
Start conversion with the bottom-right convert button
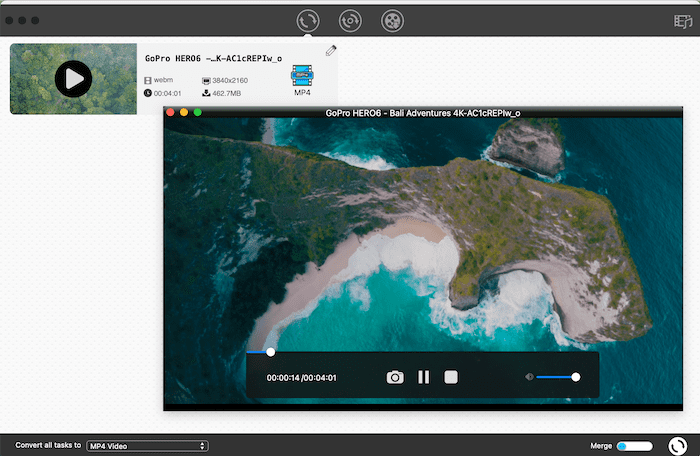point(677,446)
